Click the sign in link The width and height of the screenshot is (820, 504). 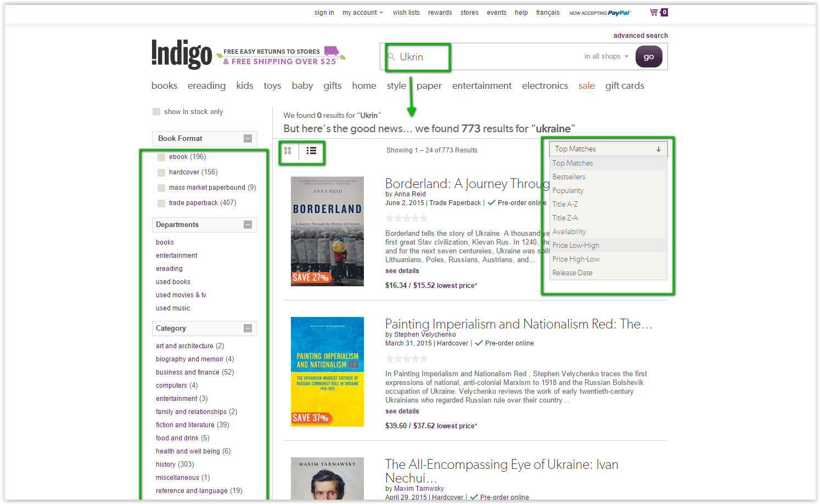pyautogui.click(x=324, y=13)
